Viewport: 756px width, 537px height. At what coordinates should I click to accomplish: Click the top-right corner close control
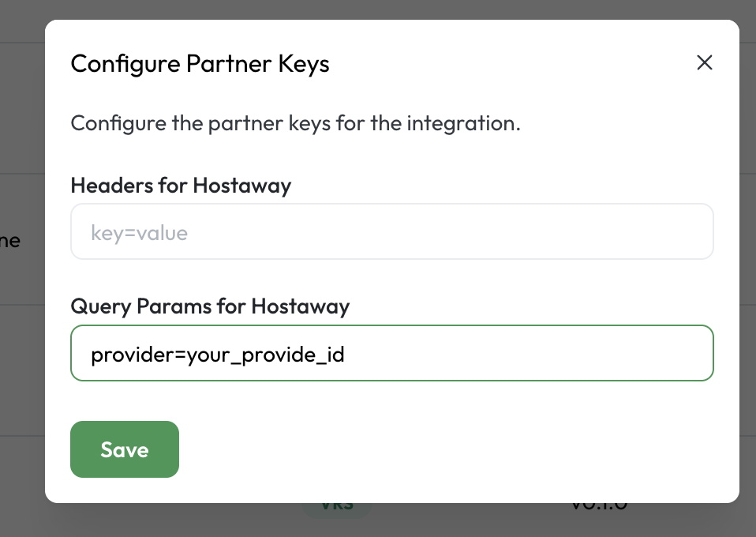(x=705, y=62)
